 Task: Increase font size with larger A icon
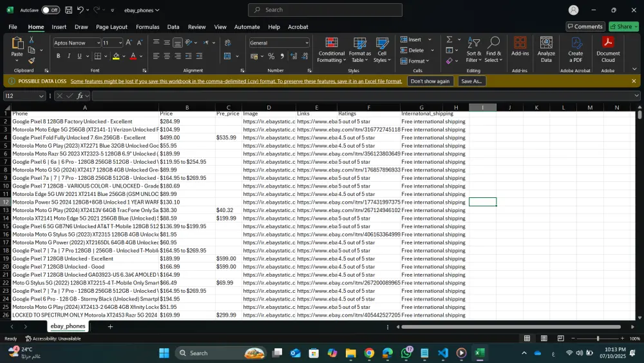129,43
